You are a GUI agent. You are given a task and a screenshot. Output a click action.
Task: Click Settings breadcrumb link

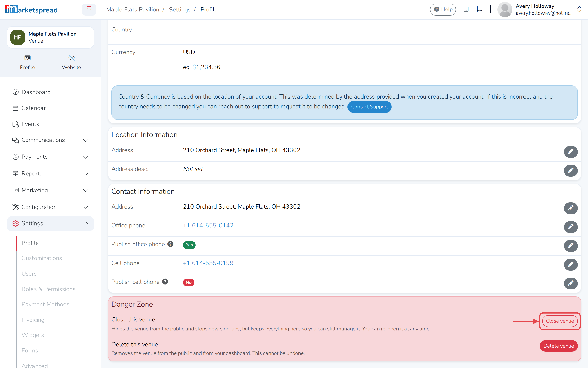pos(179,9)
